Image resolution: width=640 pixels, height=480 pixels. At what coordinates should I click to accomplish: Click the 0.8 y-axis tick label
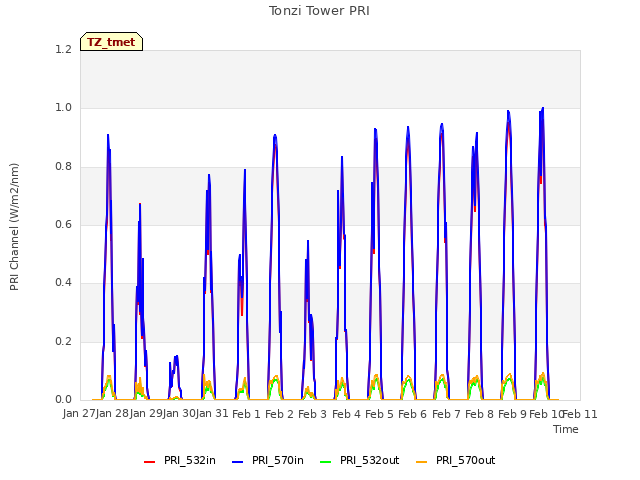tap(64, 166)
